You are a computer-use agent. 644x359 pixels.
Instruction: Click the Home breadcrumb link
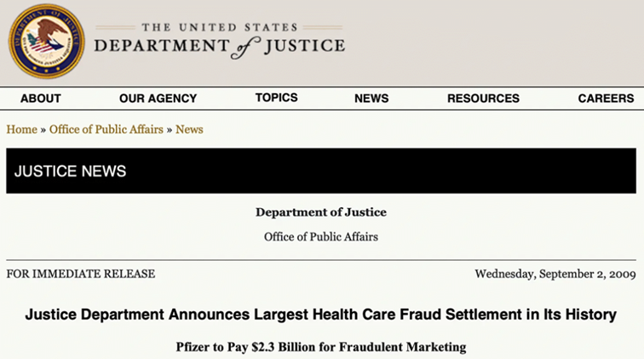[x=21, y=130]
